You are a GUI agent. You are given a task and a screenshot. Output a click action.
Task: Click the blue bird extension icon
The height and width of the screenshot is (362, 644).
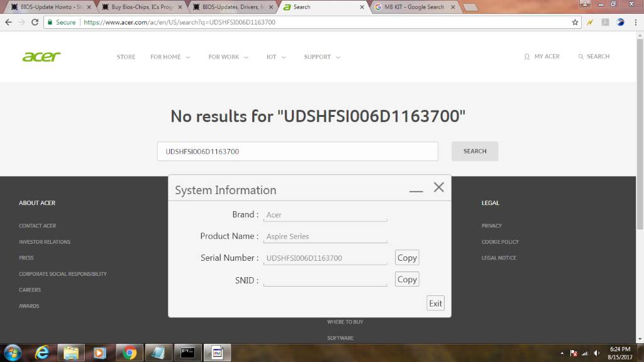621,22
